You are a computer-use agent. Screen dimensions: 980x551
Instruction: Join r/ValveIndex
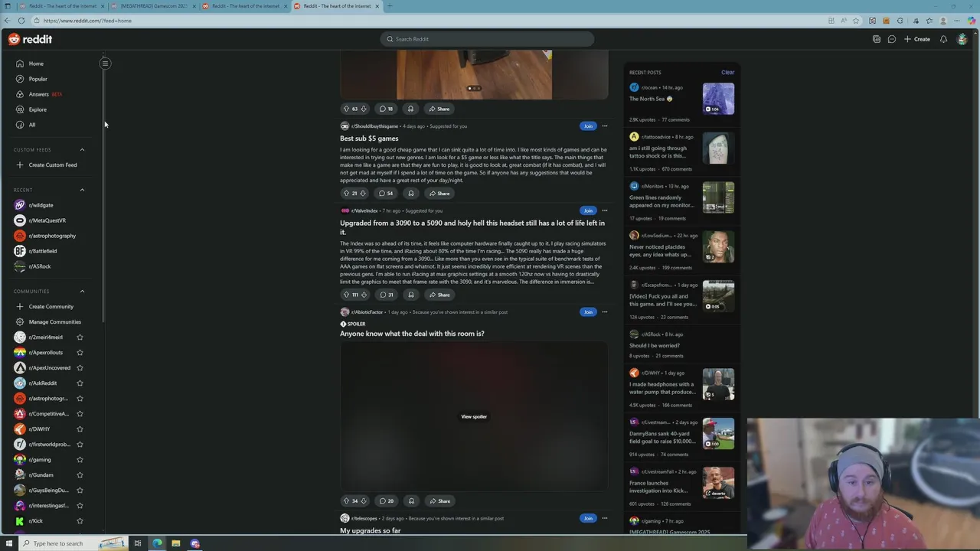pyautogui.click(x=588, y=210)
